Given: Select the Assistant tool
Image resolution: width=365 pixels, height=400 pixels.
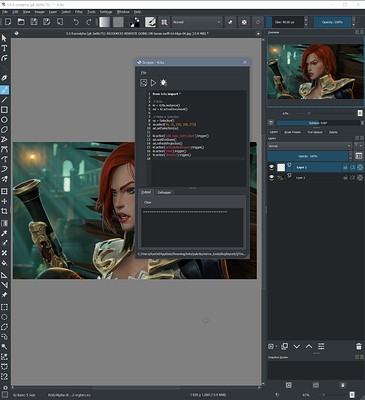Looking at the screenshot, I should point(4,275).
